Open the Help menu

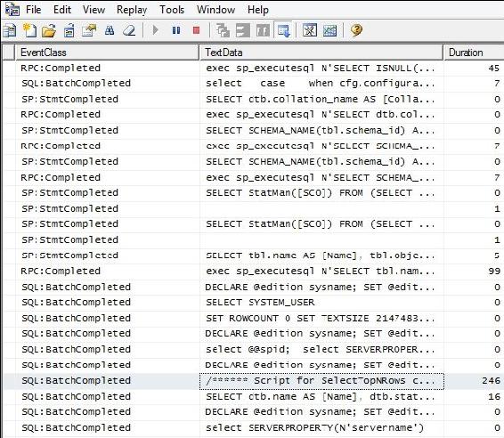pos(258,10)
